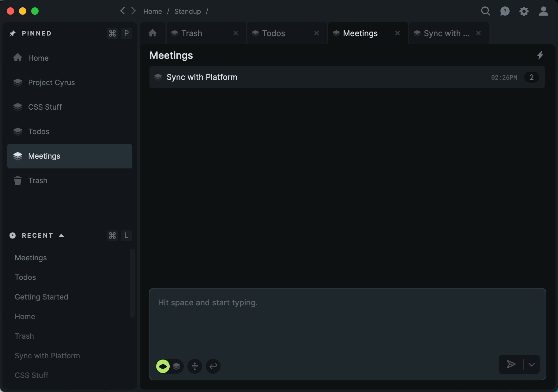Click the divider split icon in composer
This screenshot has height=392, width=558.
[195, 366]
